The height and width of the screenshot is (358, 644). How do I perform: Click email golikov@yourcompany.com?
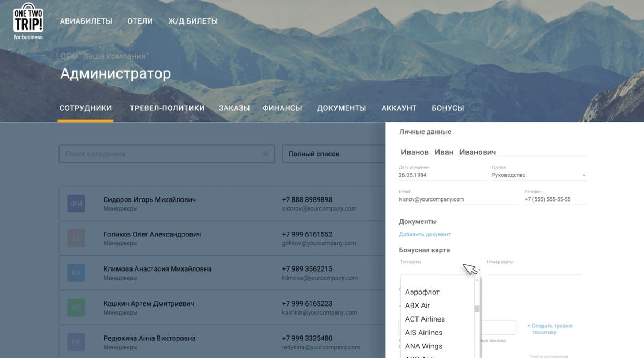point(319,243)
